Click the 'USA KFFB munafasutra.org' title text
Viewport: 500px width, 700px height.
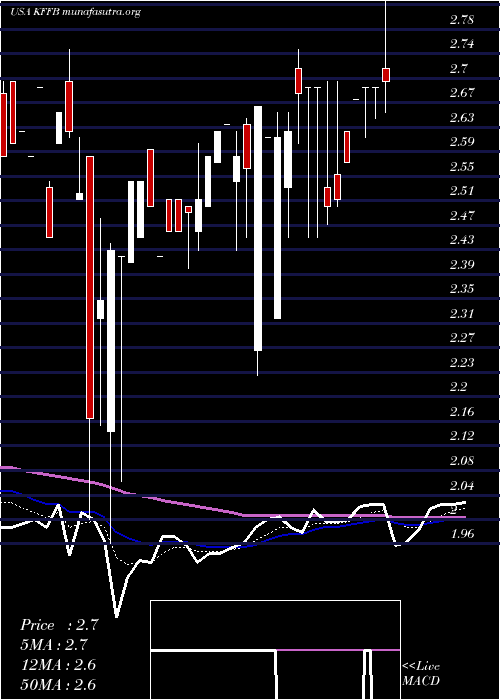pos(75,12)
